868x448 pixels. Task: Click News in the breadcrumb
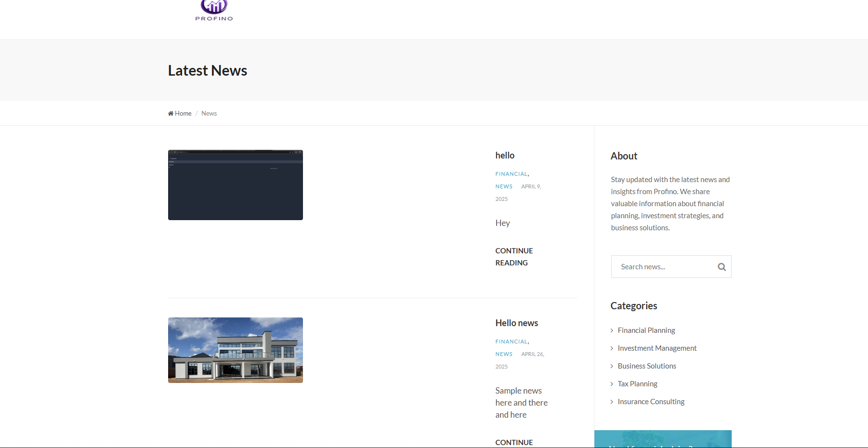[209, 114]
